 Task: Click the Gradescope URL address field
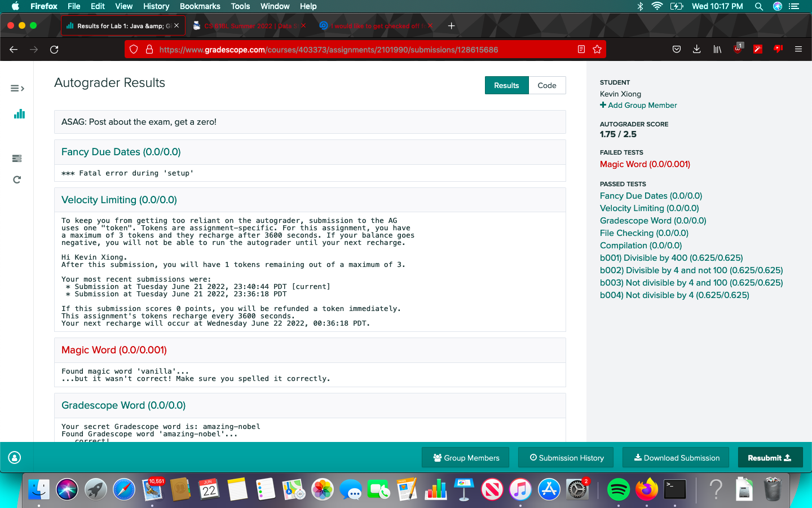(x=361, y=50)
